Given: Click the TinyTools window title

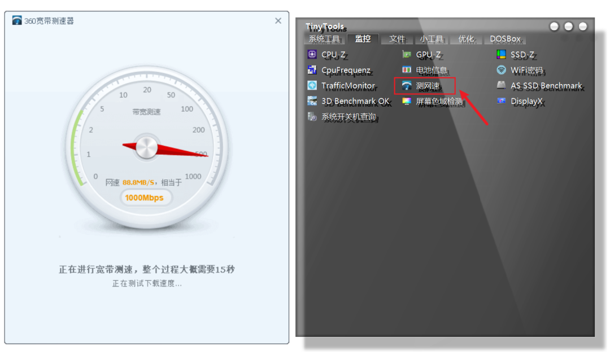Looking at the screenshot, I should 325,27.
